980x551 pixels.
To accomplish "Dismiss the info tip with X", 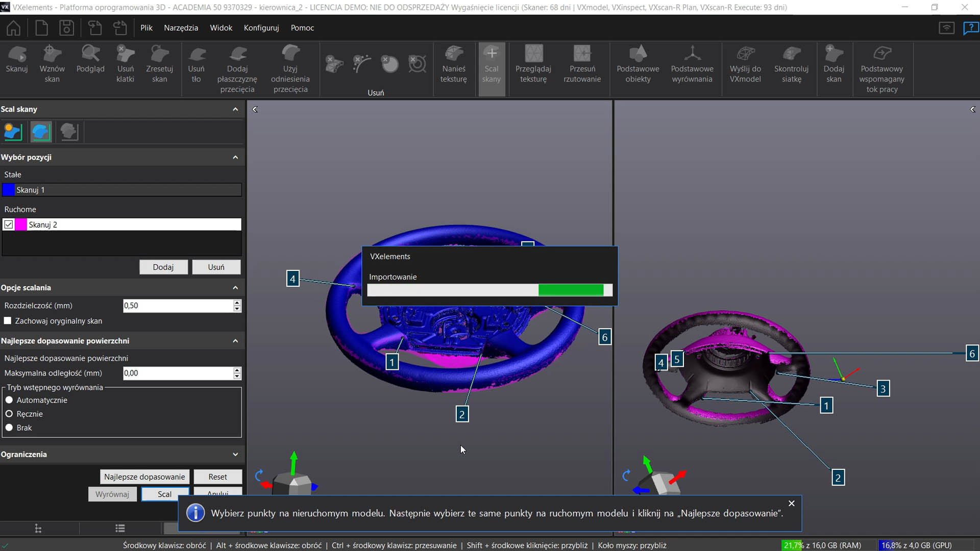I will point(792,503).
